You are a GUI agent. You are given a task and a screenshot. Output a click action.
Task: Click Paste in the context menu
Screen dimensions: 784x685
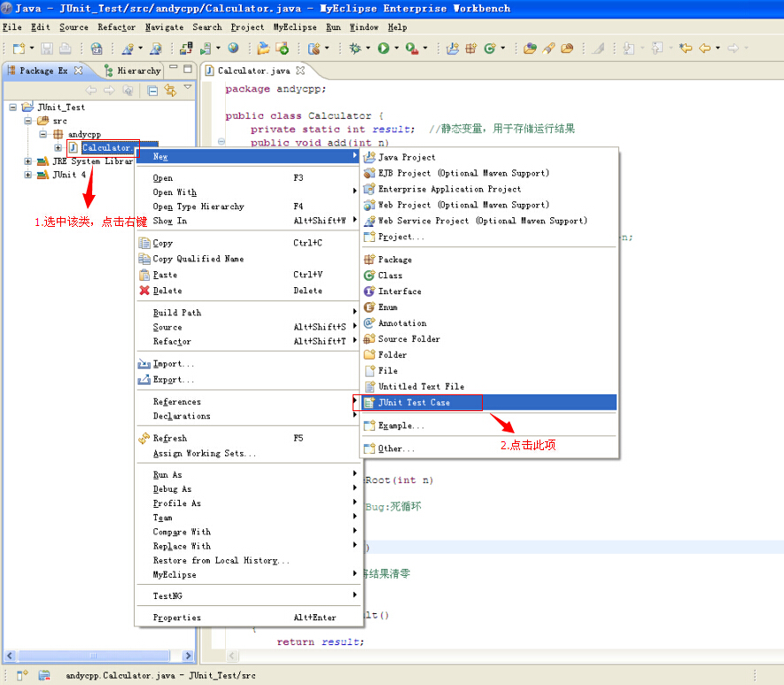247,275
